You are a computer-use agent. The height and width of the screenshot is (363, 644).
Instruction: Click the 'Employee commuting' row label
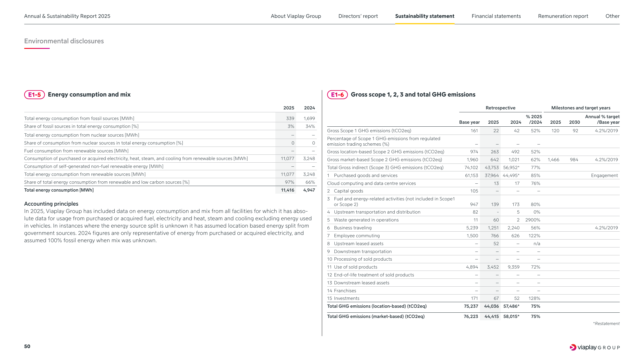(x=357, y=236)
